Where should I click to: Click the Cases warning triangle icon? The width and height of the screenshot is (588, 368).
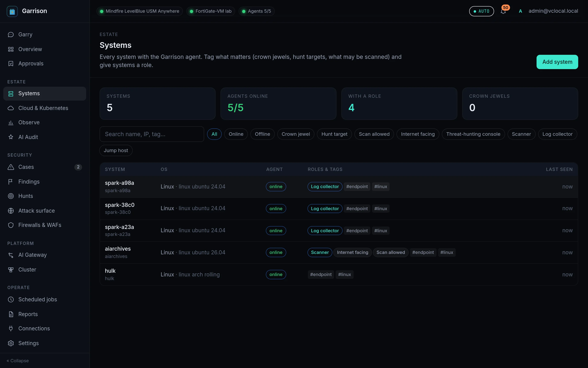pyautogui.click(x=11, y=167)
